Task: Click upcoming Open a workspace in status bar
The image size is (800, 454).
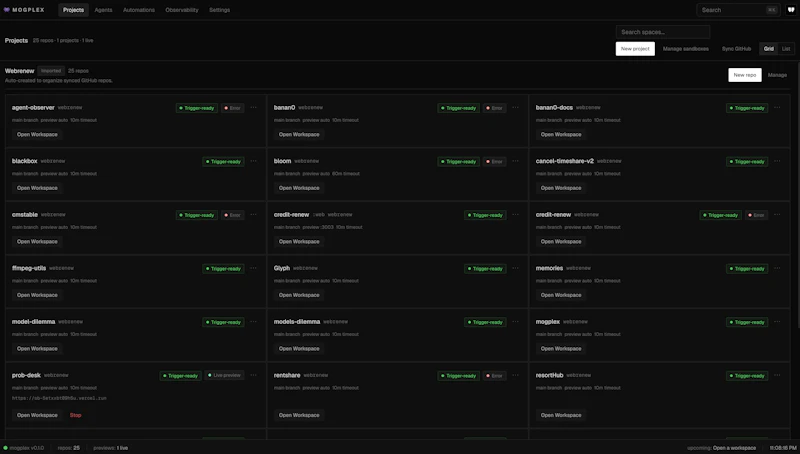Action: click(721, 448)
